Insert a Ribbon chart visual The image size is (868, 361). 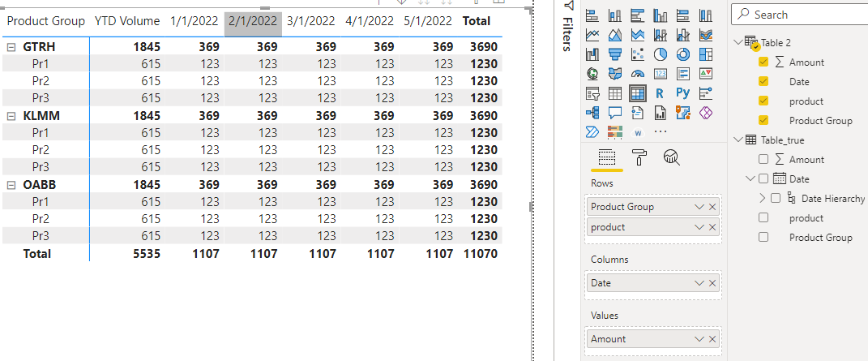(x=706, y=35)
